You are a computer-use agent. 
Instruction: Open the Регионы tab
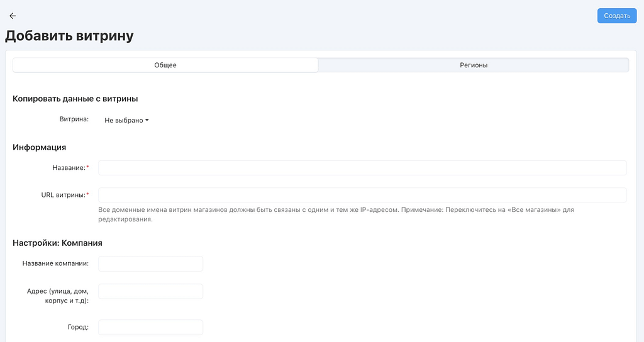tap(473, 65)
